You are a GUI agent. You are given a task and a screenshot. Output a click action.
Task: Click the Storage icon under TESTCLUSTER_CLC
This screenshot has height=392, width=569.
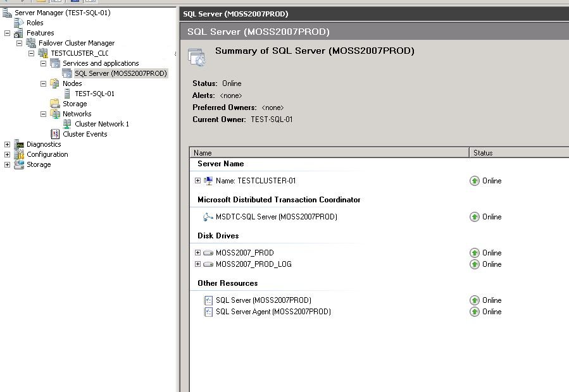[53, 103]
